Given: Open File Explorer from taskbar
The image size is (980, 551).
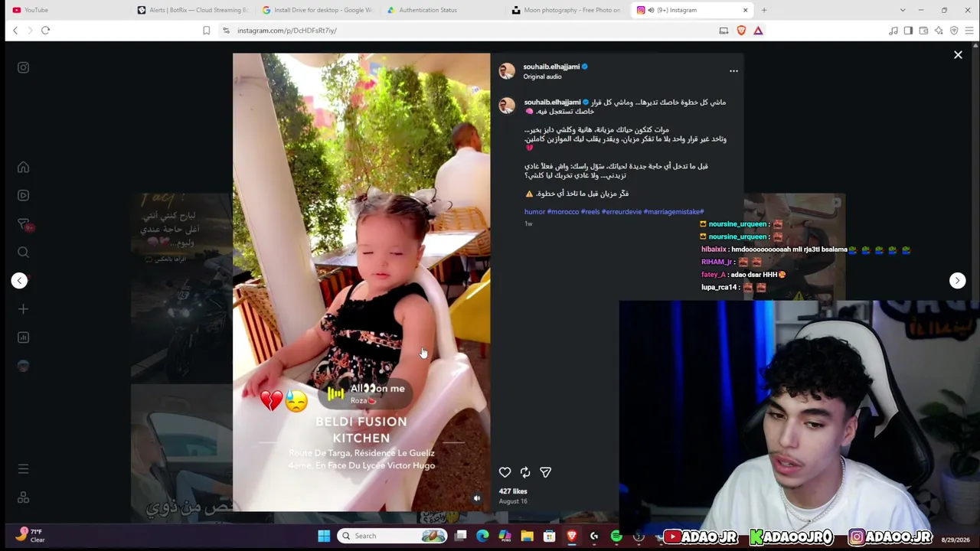Looking at the screenshot, I should click(527, 536).
